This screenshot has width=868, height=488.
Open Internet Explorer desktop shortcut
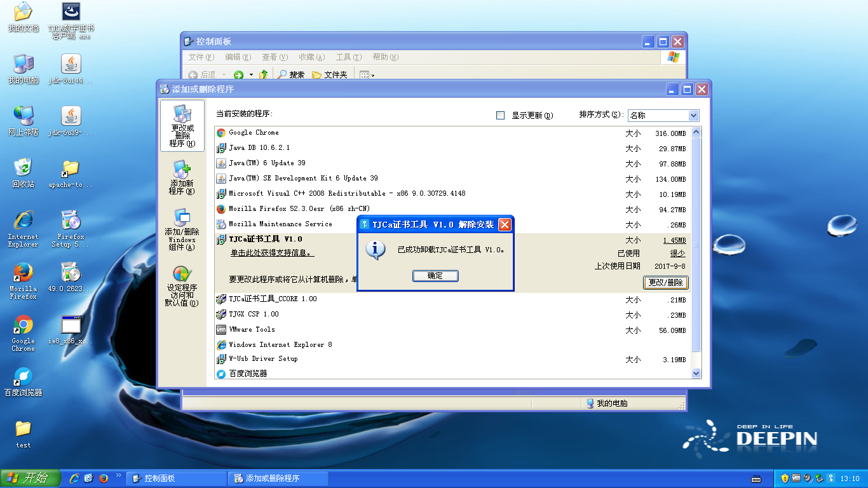pos(23,229)
